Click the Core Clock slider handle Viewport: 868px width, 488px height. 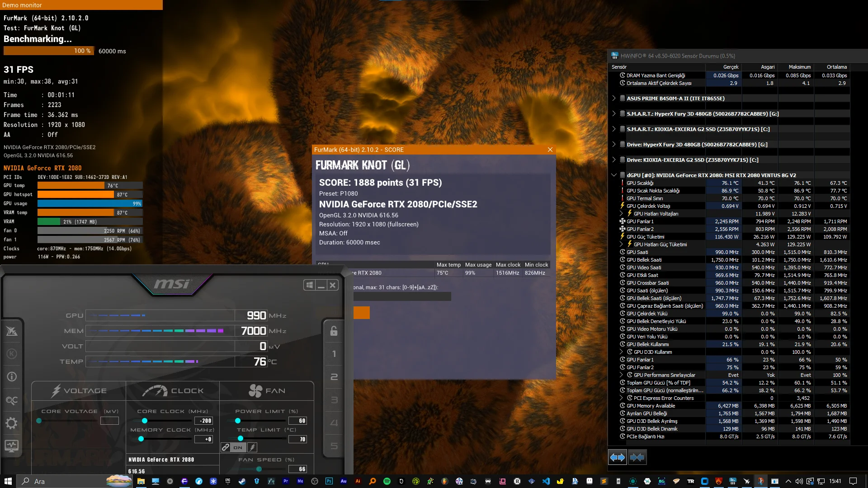[145, 421]
